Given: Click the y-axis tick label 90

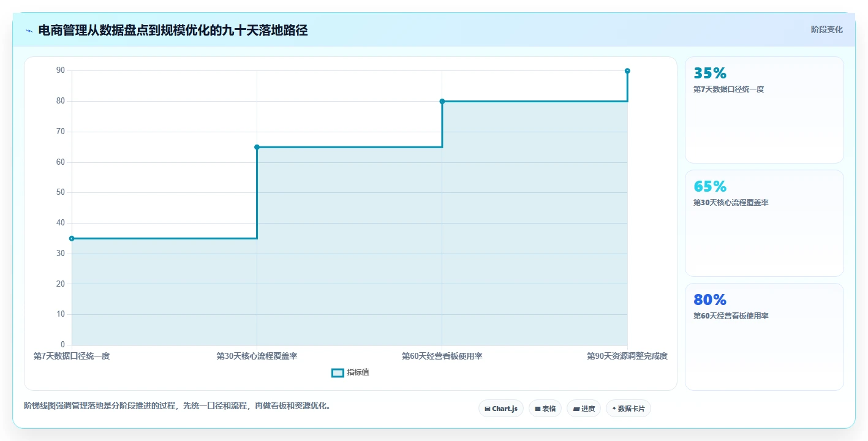Looking at the screenshot, I should [61, 70].
